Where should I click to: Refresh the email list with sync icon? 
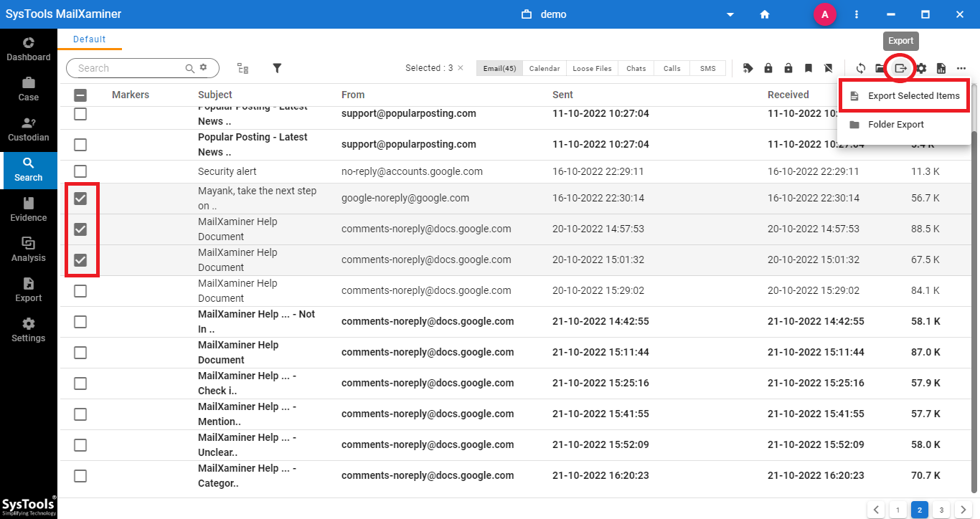pos(861,68)
